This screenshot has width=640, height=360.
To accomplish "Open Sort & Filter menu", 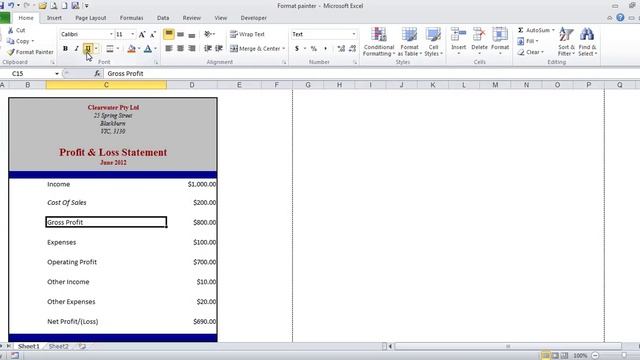I will 566,42.
